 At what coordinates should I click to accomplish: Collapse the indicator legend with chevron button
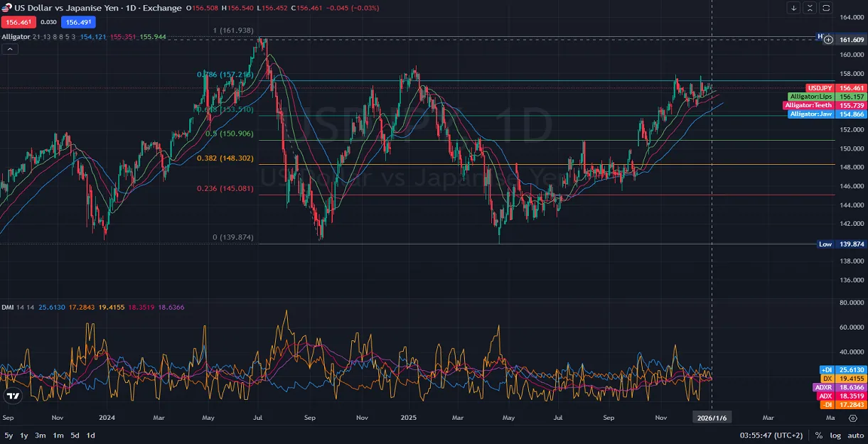point(10,49)
